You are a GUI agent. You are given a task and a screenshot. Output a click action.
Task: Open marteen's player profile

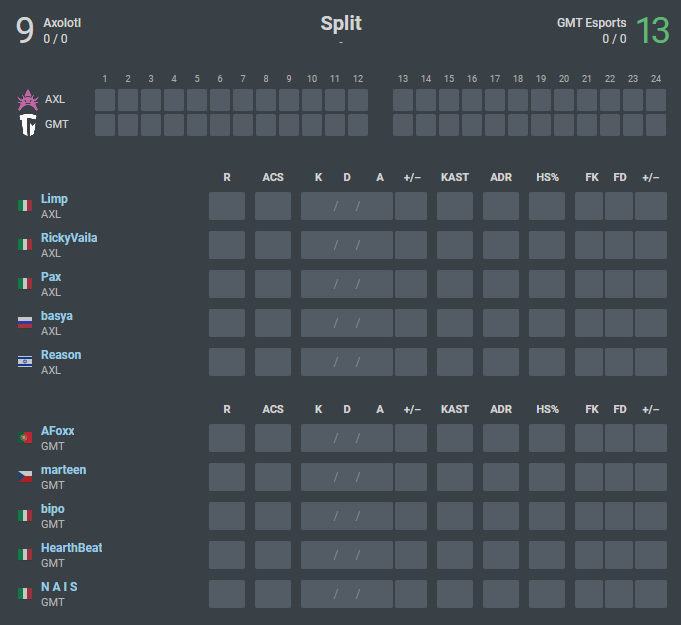click(x=63, y=470)
